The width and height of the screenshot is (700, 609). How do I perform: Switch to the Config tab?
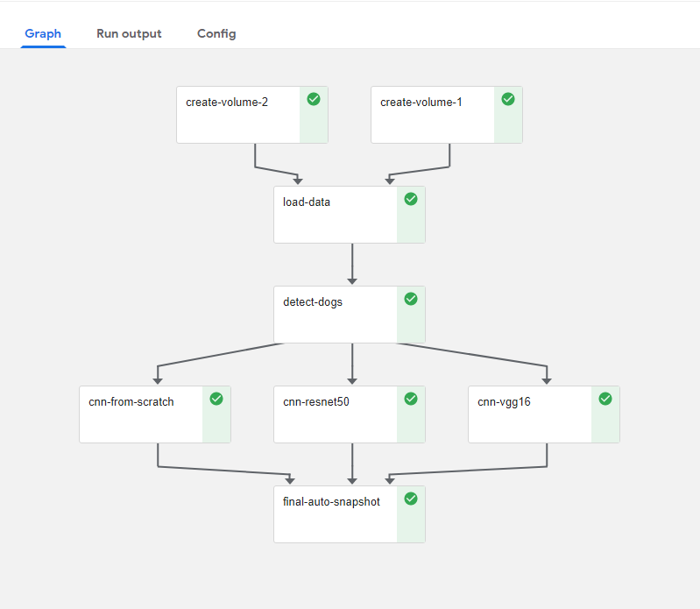[x=216, y=33]
